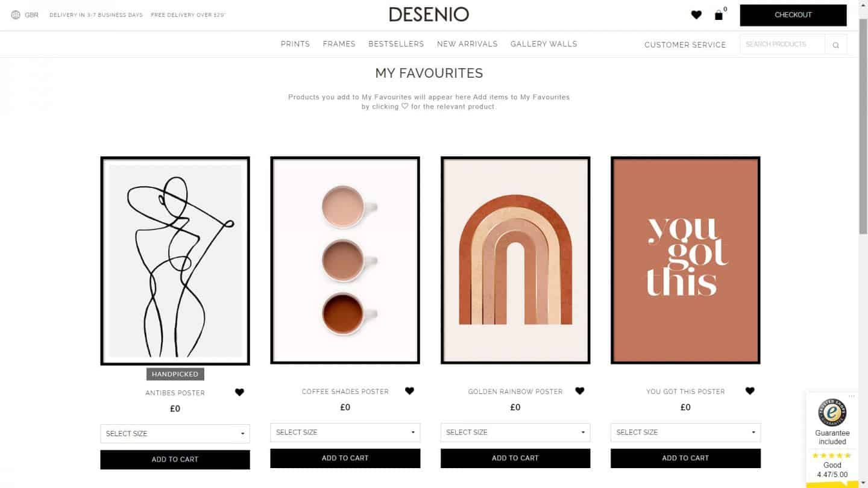Go to Gallery Walls menu item

[544, 44]
